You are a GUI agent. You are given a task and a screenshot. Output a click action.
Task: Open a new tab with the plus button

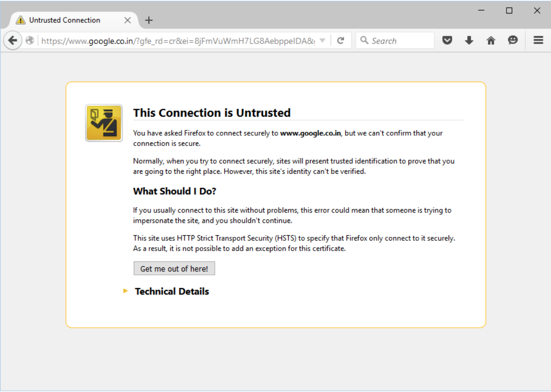[149, 20]
